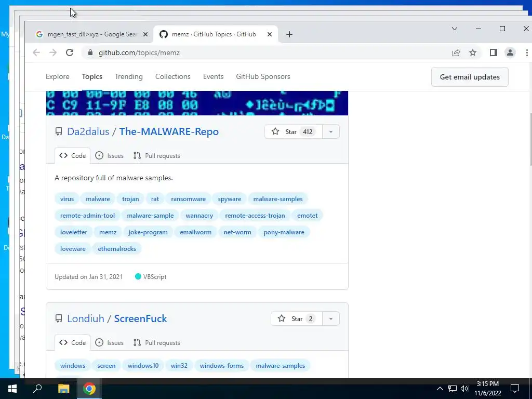
Task: Expand the star list dropdown for ScreenFuck
Action: tap(331, 318)
